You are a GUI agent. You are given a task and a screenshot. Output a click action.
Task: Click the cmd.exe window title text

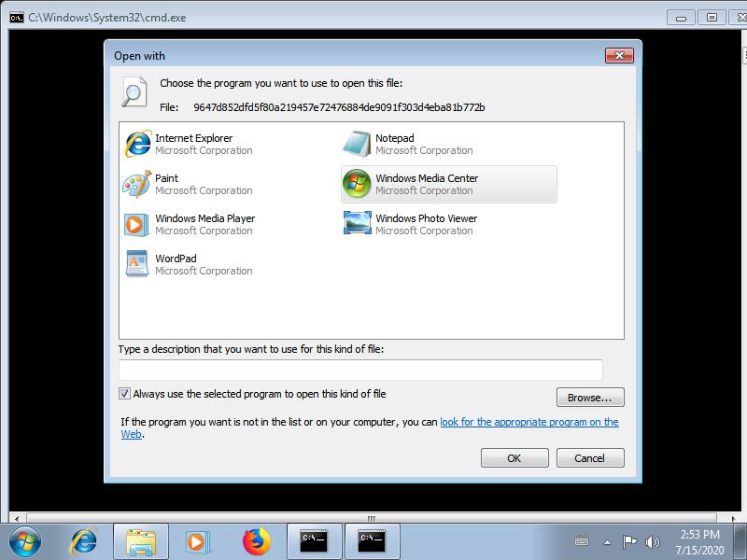coord(107,18)
